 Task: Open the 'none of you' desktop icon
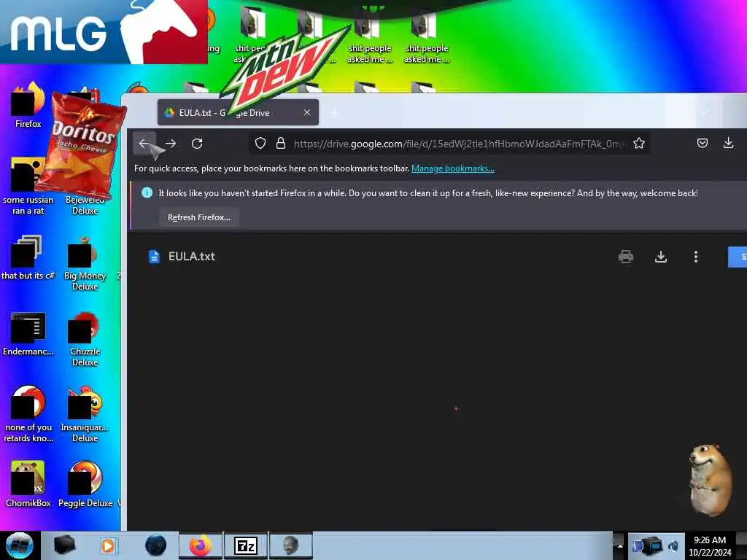(28, 414)
